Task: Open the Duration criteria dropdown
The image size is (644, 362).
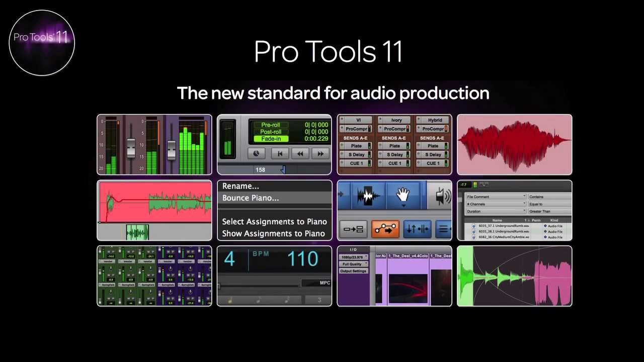Action: 496,211
